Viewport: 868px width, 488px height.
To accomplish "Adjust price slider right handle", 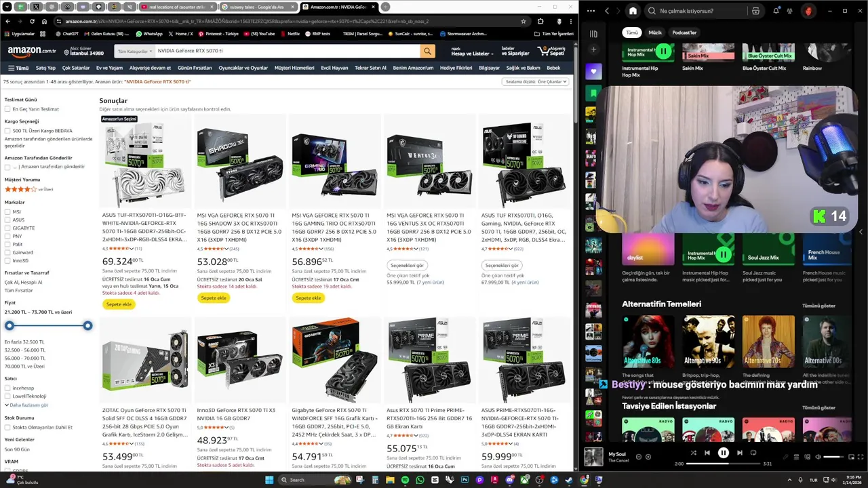I will coord(87,326).
